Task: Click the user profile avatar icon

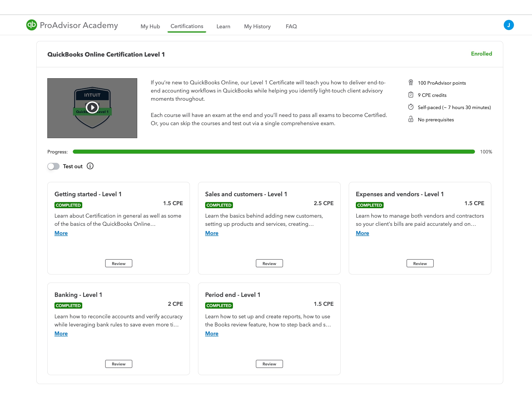Action: (x=508, y=25)
